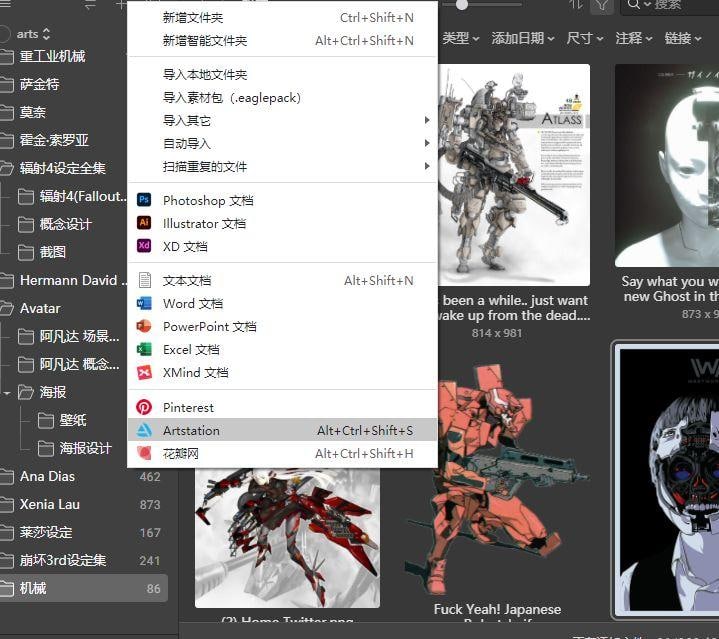Choose Artstation menu entry
Screen dimensions: 719x639
pyautogui.click(x=282, y=430)
